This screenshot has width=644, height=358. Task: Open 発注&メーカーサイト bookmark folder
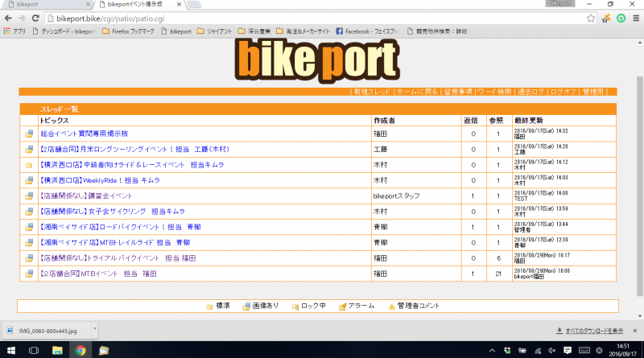(x=303, y=31)
